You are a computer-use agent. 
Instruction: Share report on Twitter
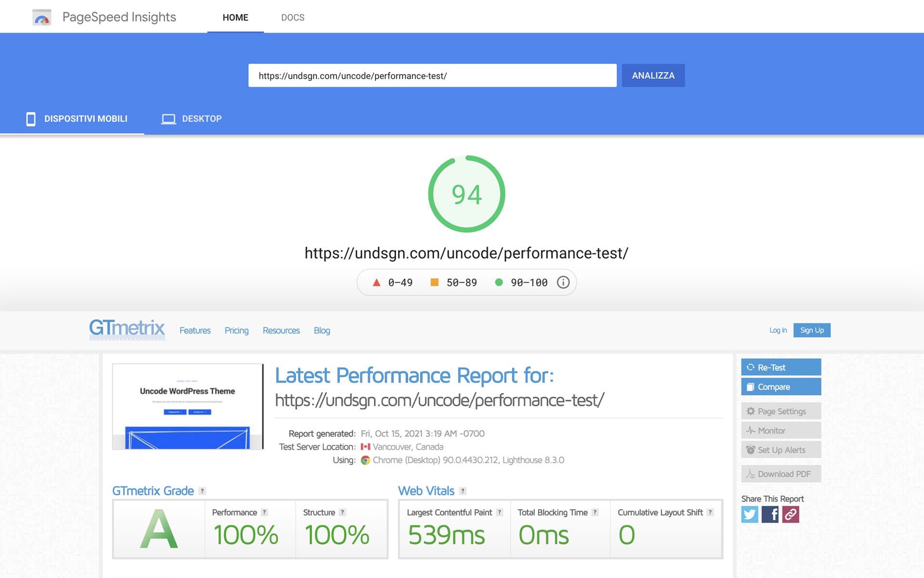coord(750,514)
